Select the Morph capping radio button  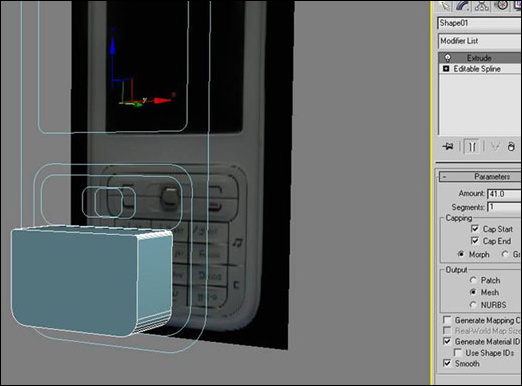tap(461, 254)
